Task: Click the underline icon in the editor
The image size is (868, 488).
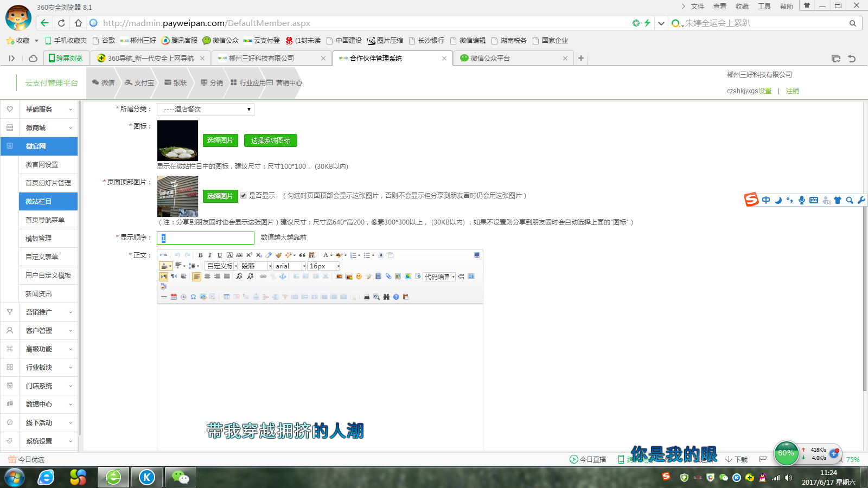Action: pos(220,255)
